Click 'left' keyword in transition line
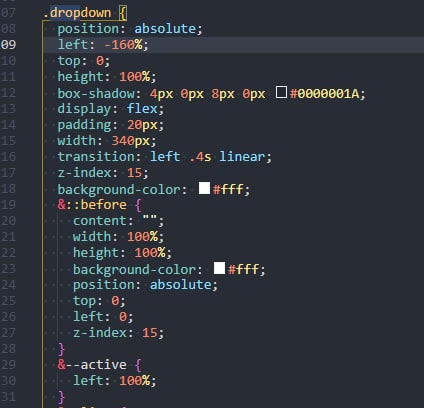The width and height of the screenshot is (424, 408). tap(165, 157)
